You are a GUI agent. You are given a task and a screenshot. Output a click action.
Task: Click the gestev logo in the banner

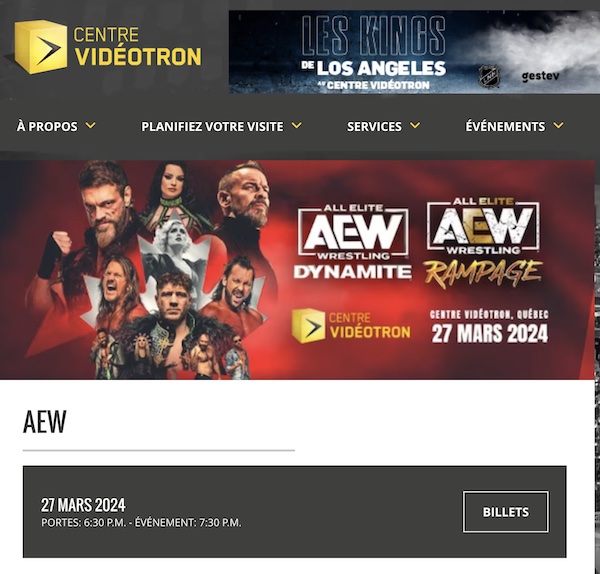coord(540,76)
